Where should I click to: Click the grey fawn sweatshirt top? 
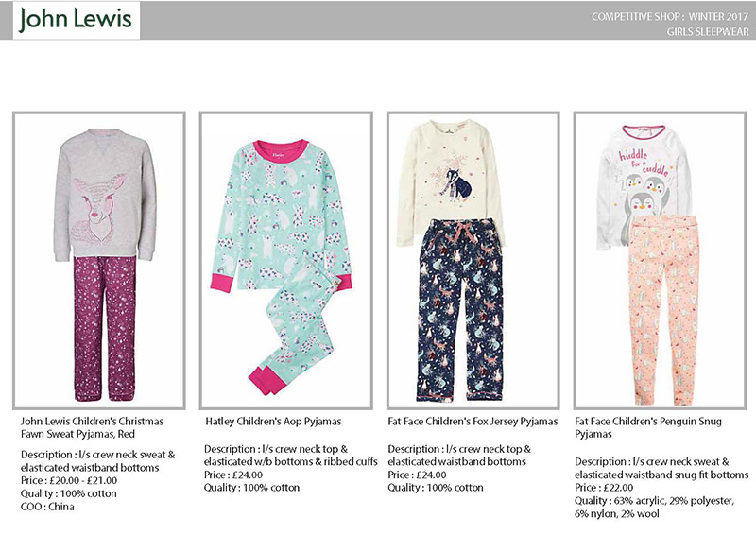(105, 195)
